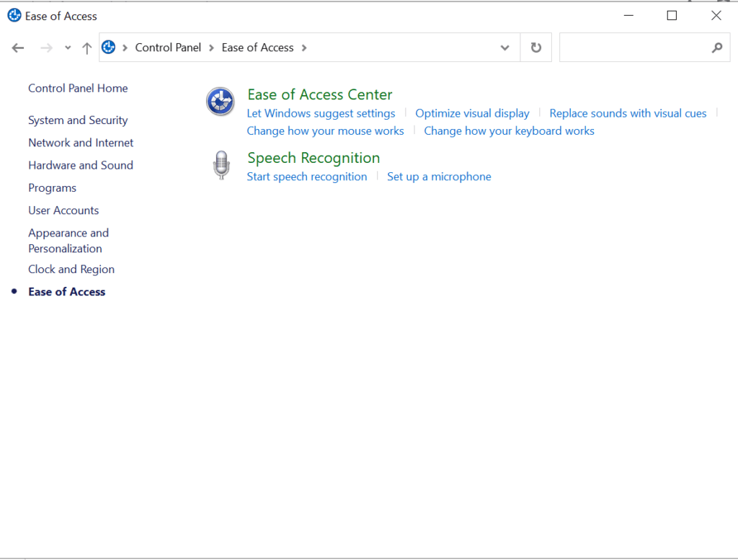Select Ease of Access in sidebar
The height and width of the screenshot is (560, 738).
pyautogui.click(x=66, y=292)
